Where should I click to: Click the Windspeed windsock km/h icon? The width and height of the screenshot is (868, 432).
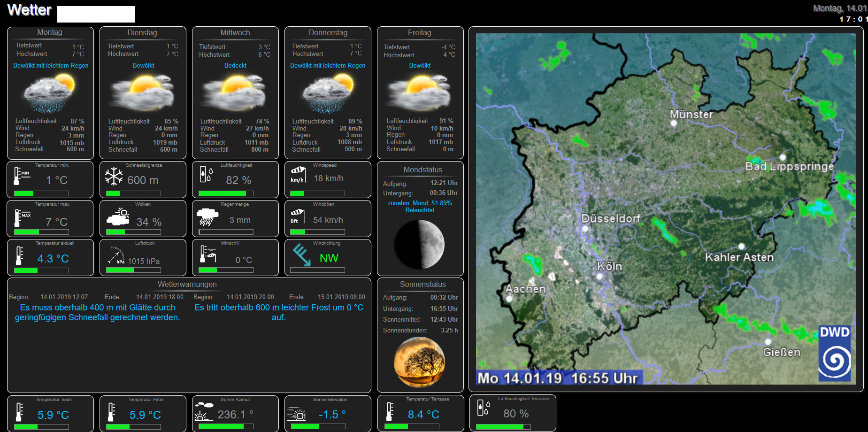tap(298, 174)
